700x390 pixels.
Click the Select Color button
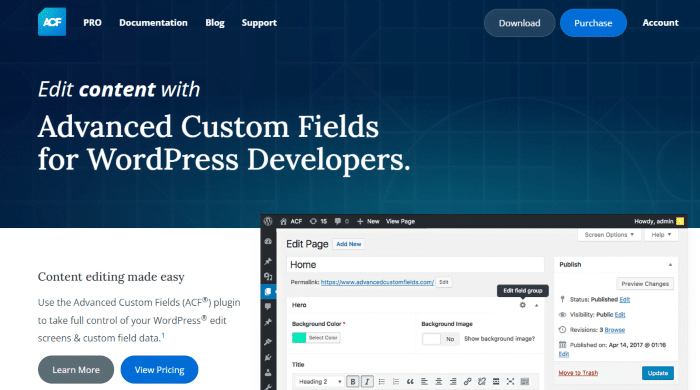coord(323,338)
